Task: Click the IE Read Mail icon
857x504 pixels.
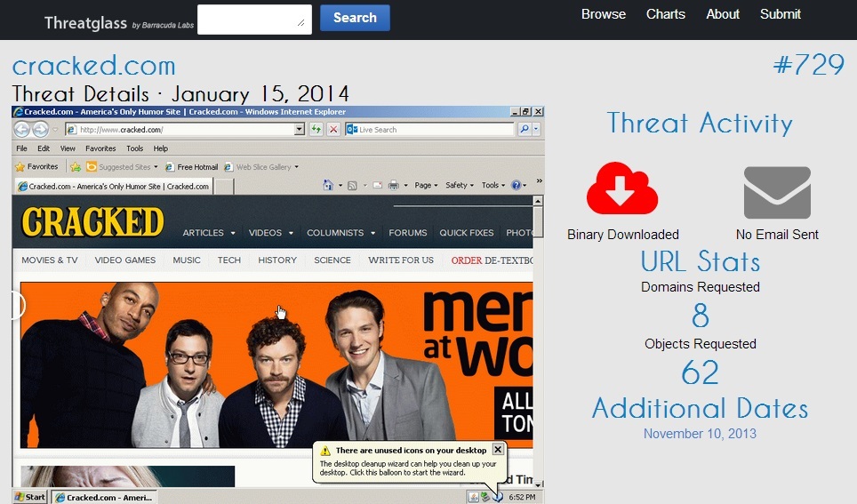Action: click(x=377, y=185)
